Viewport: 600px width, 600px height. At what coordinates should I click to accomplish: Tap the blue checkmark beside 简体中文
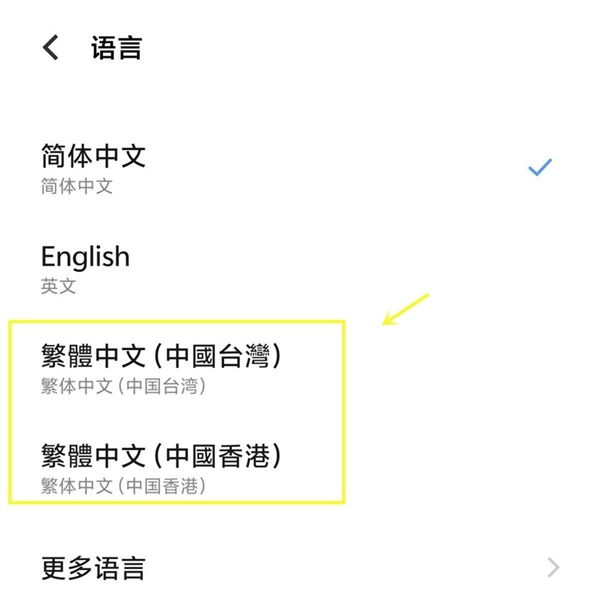pyautogui.click(x=540, y=167)
